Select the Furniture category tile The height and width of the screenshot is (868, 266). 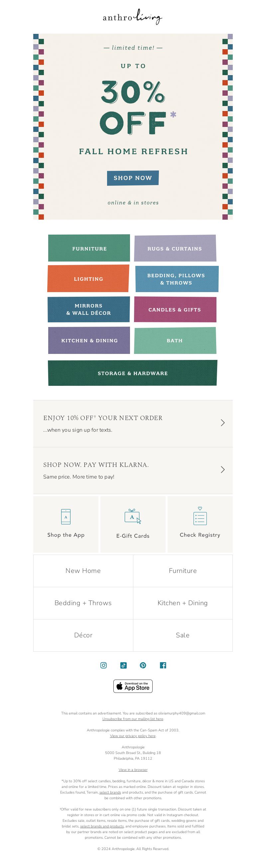pyautogui.click(x=89, y=248)
